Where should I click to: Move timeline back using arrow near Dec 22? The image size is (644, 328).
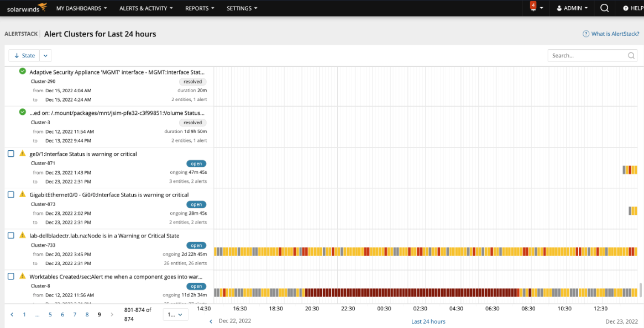tap(211, 321)
